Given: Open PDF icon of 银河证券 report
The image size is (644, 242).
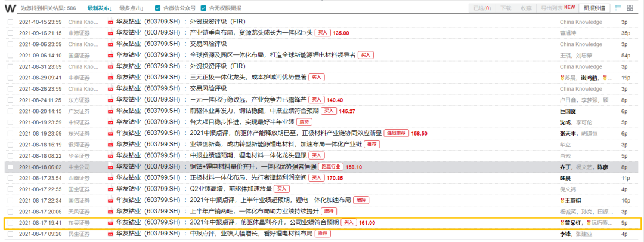Looking at the screenshot, I should [110, 145].
